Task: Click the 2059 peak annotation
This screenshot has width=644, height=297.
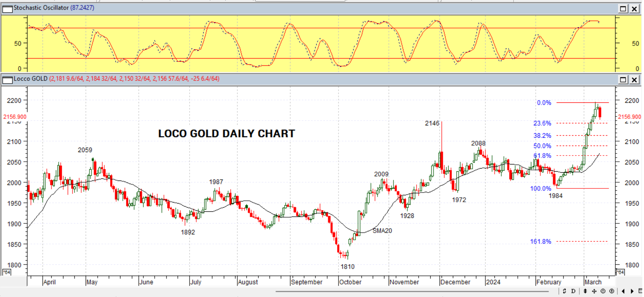Action: point(85,150)
